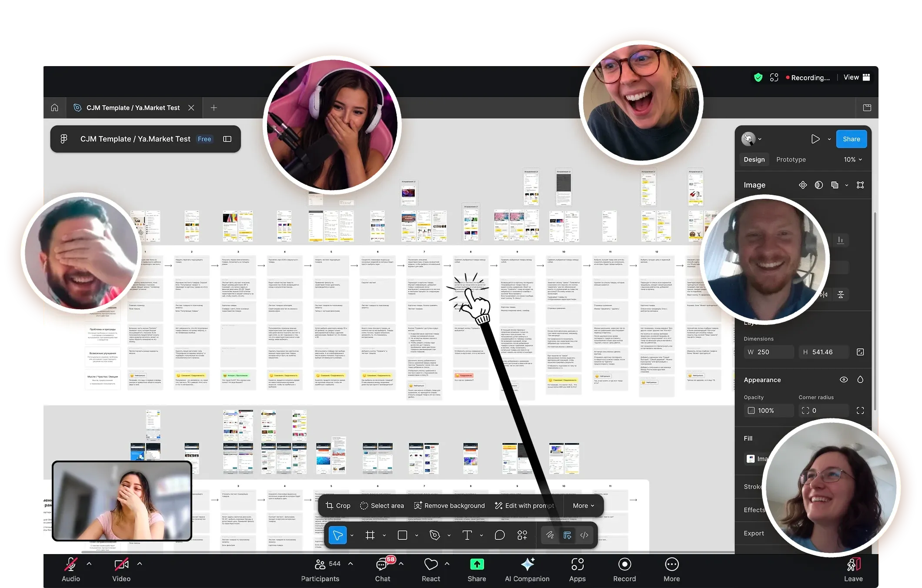Click Edit with prompt option
Screen dimensions: 922x588
pos(524,505)
